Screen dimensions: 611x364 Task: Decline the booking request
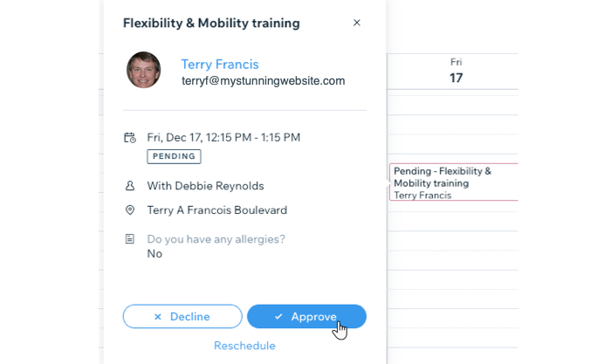182,317
